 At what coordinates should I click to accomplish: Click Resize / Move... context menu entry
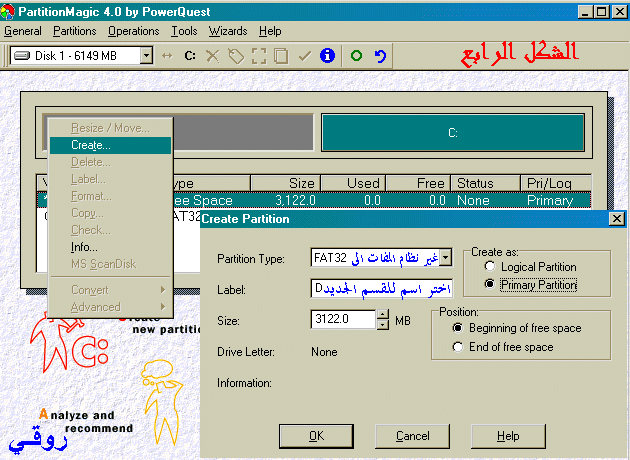tap(110, 128)
